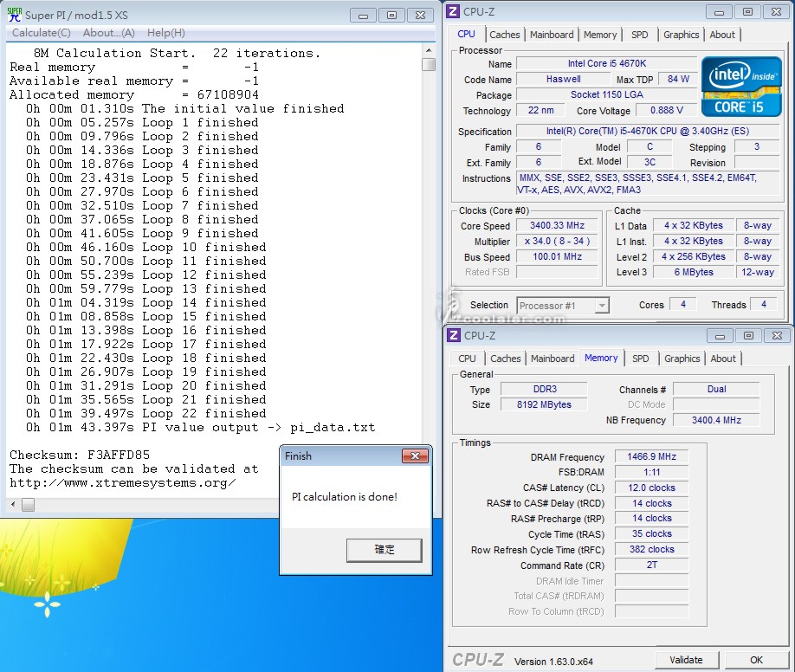This screenshot has width=795, height=672.
Task: Click the vertical scrollbar thumb in Super PI
Action: click(x=429, y=64)
